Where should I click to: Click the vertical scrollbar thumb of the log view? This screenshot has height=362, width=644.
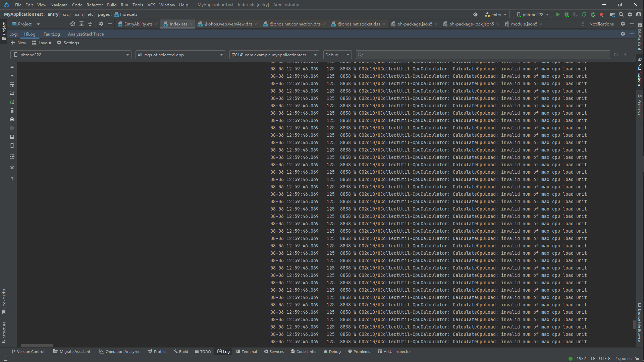click(x=634, y=324)
